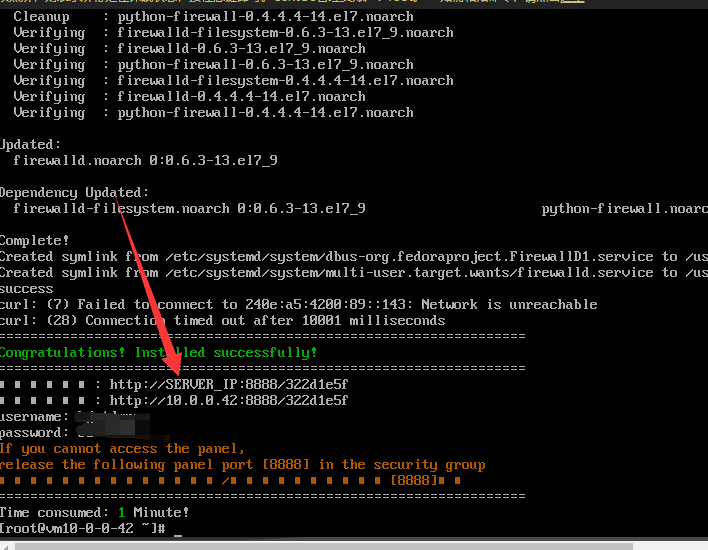The width and height of the screenshot is (708, 550).
Task: Click 'Congratulations! Installed successfully!' green text
Action: click(158, 352)
